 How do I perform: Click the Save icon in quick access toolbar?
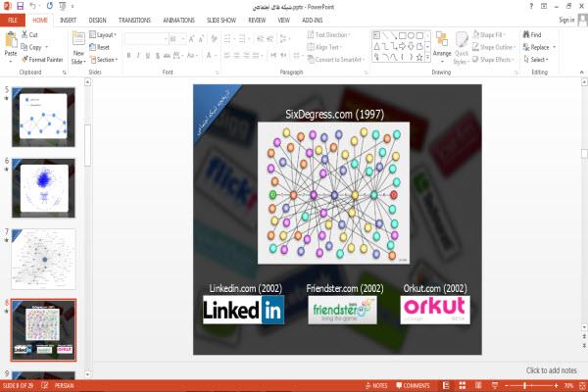click(21, 6)
